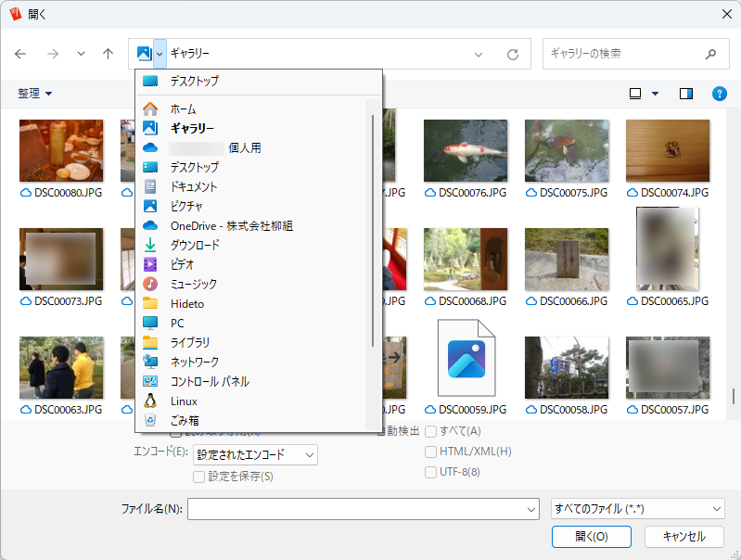The image size is (741, 560).
Task: Click the Linux penguin icon
Action: (150, 401)
